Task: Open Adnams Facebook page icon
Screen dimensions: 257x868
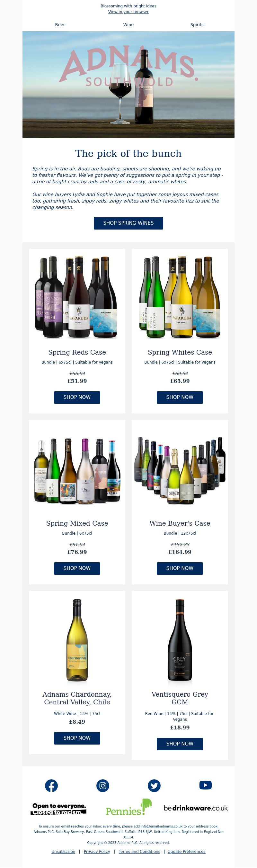Action: pyautogui.click(x=51, y=786)
